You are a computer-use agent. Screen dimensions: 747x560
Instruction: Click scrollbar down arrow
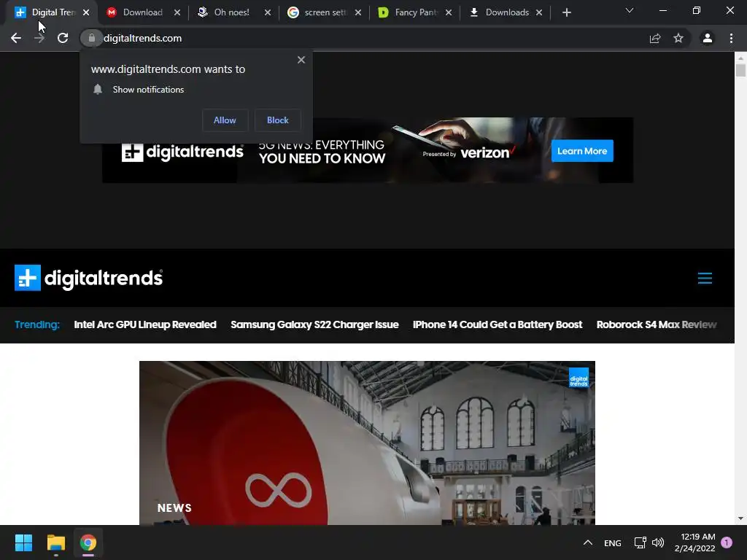click(740, 518)
